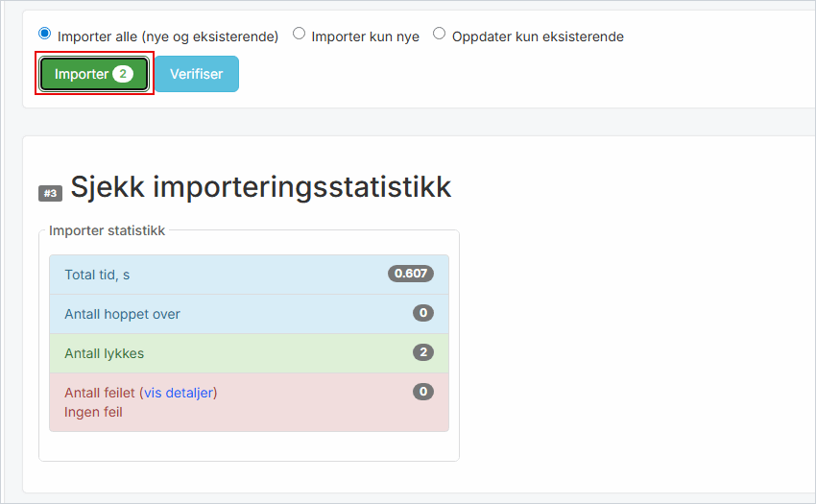Open the "vis detaljer" link
Viewport: 816px width, 504px height.
[x=179, y=393]
